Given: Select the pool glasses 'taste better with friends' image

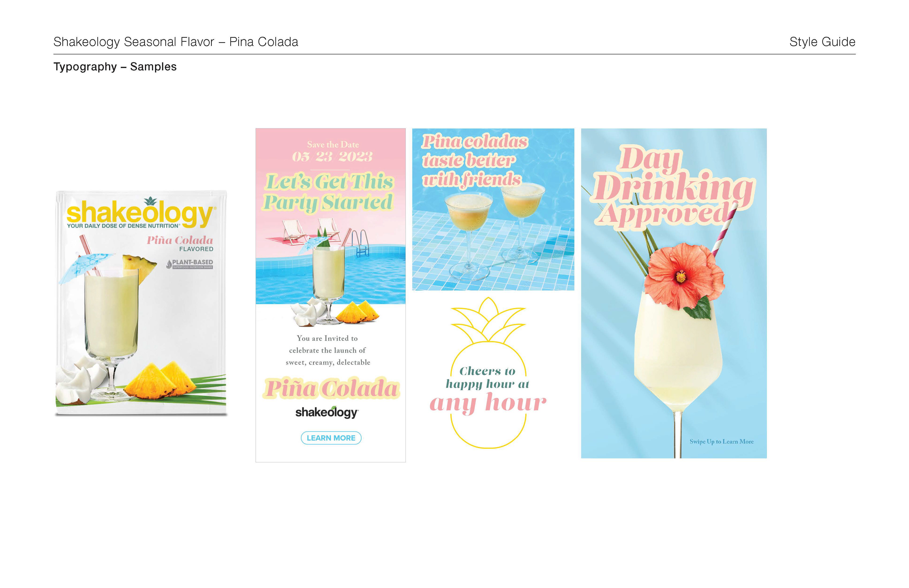Looking at the screenshot, I should pyautogui.click(x=493, y=209).
